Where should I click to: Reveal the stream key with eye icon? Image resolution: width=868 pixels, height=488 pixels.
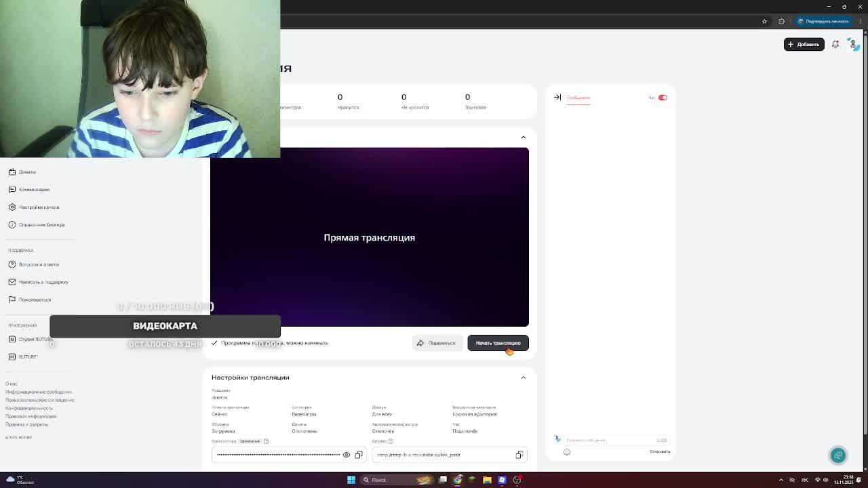point(347,455)
